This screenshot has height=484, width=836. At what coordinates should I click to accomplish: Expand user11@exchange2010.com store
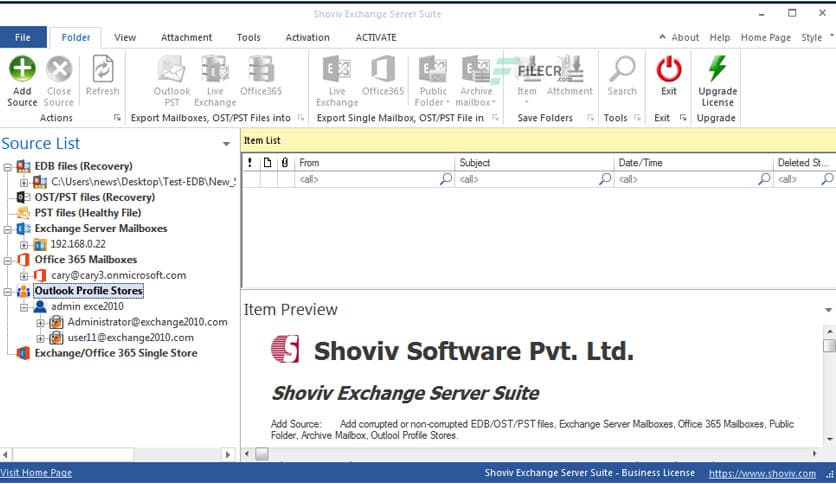coord(41,338)
